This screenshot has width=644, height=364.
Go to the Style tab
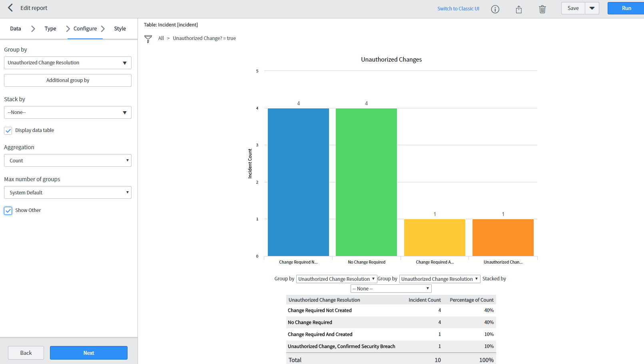pos(120,28)
